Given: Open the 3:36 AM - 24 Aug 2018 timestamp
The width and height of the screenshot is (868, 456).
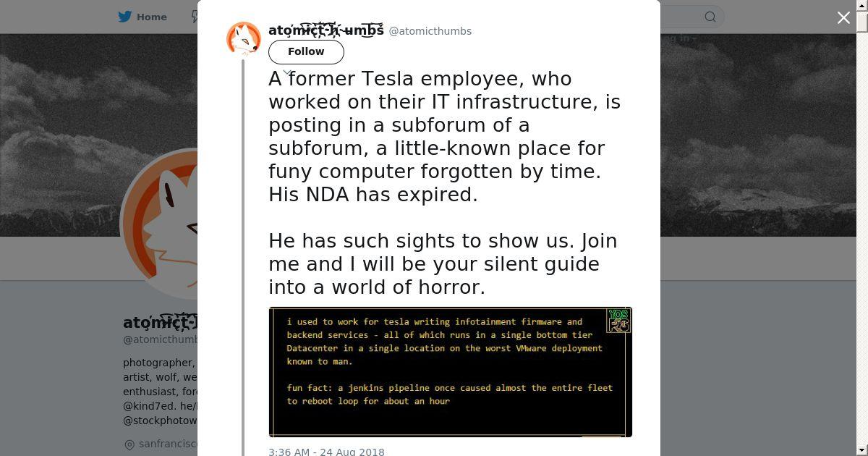Looking at the screenshot, I should (x=326, y=452).
